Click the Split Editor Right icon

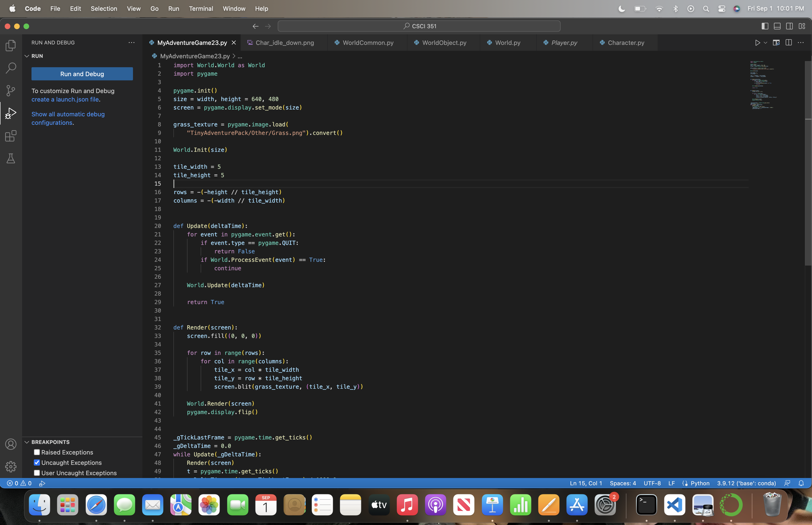coord(789,43)
